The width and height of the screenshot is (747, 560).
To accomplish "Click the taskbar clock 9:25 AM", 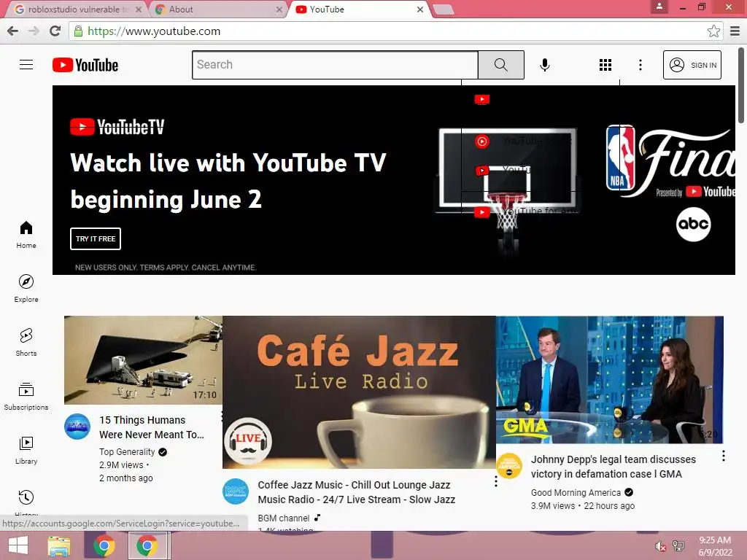I will pyautogui.click(x=715, y=540).
